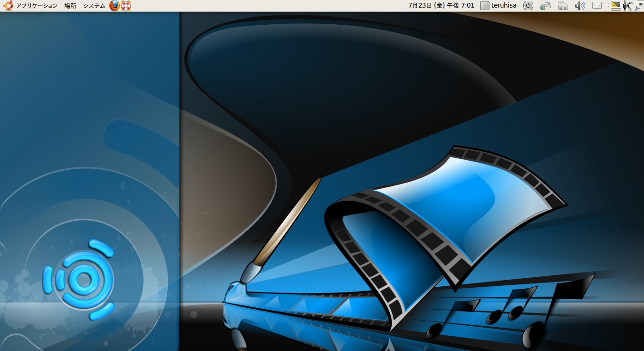Image resolution: width=644 pixels, height=351 pixels.
Task: Open the volume speaker icon
Action: tap(580, 6)
